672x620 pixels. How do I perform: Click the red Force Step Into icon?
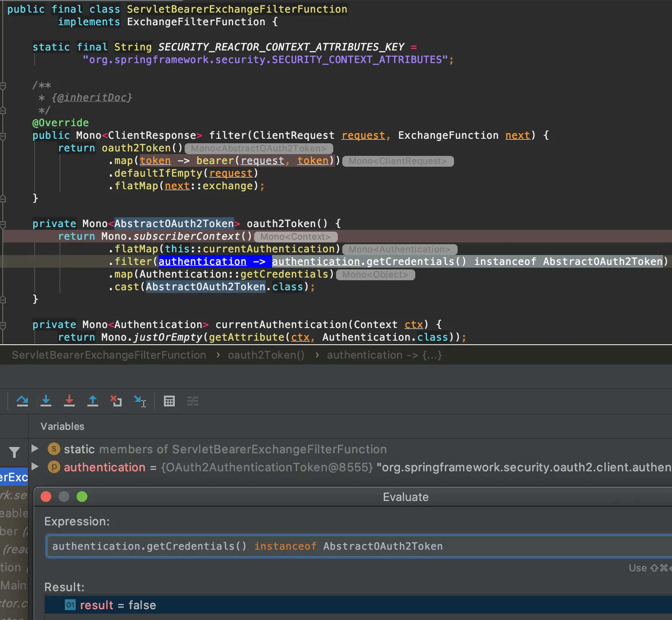(69, 401)
